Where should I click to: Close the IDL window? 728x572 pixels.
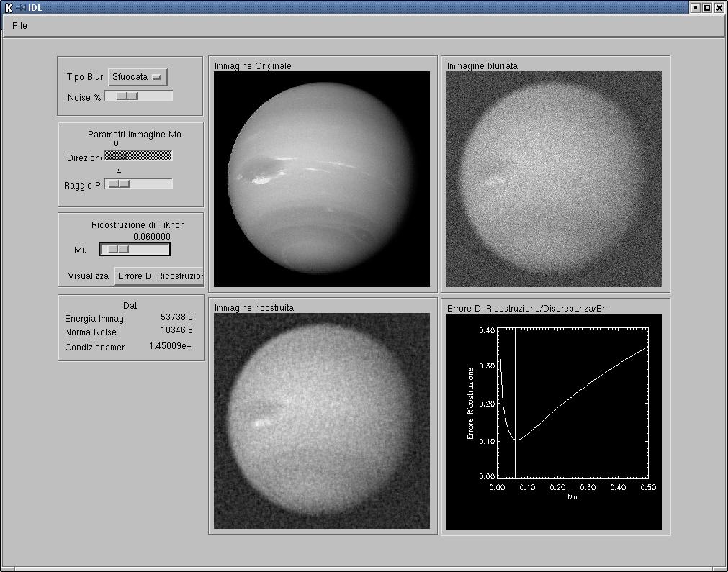coord(719,7)
